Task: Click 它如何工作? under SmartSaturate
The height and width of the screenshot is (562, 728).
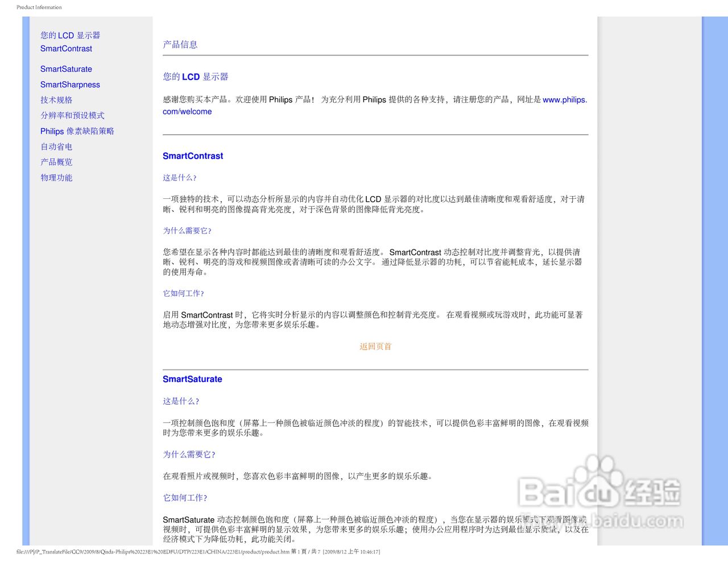Action: (185, 498)
